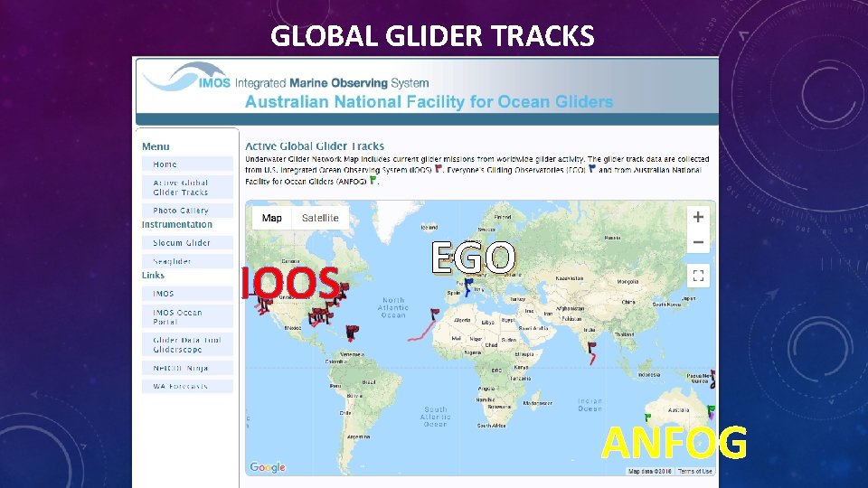Click the Madagascar country label on the map
Viewport: 868px width, 488px height.
click(537, 403)
